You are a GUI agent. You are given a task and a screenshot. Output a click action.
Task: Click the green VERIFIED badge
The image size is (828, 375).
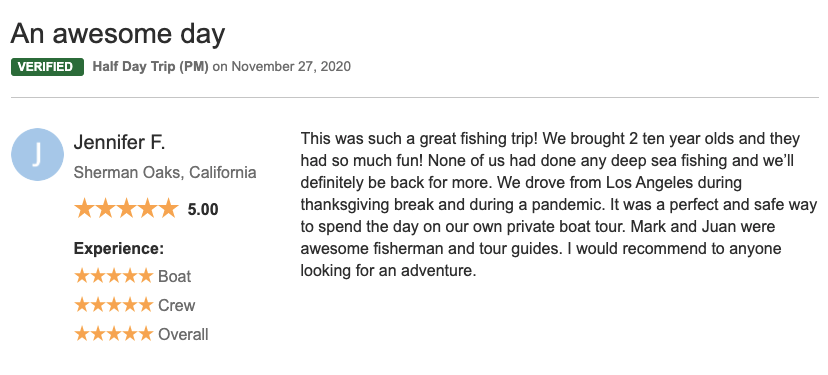click(x=48, y=67)
